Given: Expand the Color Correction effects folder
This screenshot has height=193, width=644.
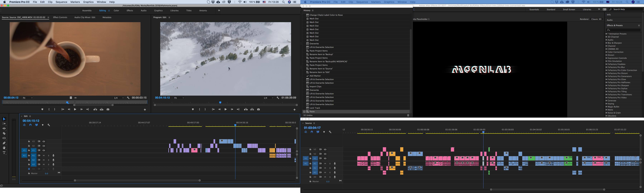Looking at the screenshot, I should tap(606, 52).
